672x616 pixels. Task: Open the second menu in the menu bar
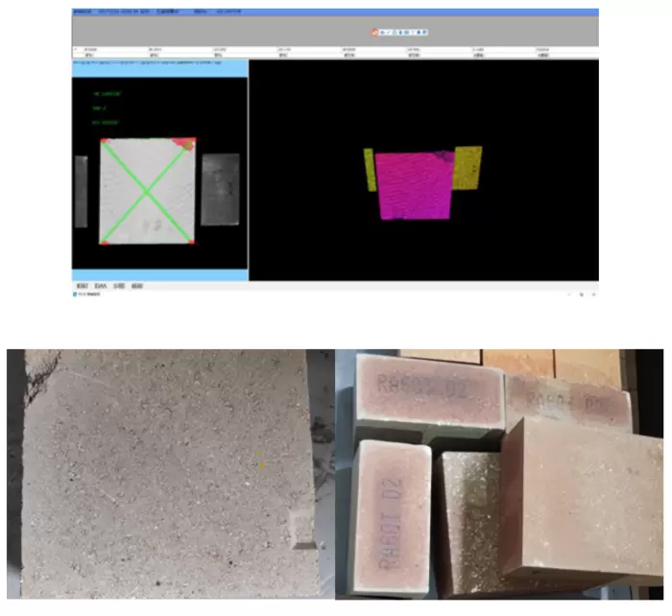coord(122,12)
